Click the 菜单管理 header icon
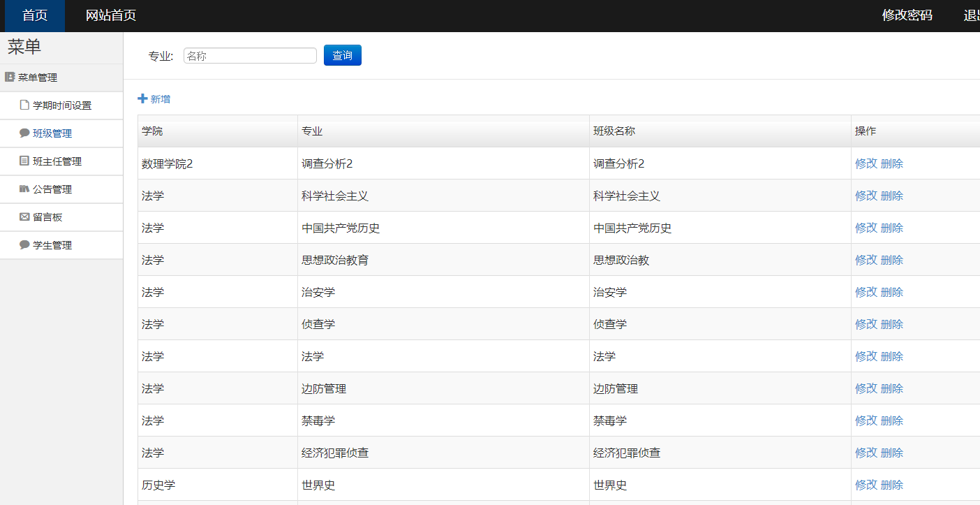 pyautogui.click(x=10, y=78)
